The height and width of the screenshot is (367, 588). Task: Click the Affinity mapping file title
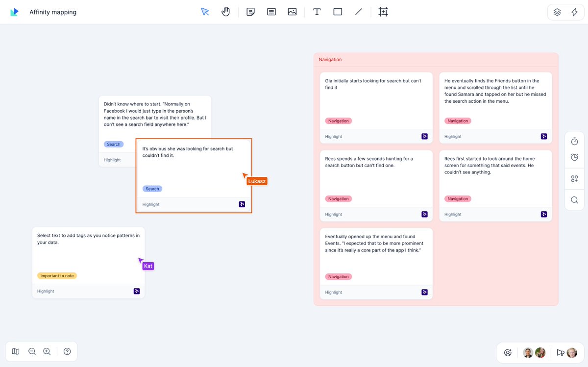(x=53, y=12)
